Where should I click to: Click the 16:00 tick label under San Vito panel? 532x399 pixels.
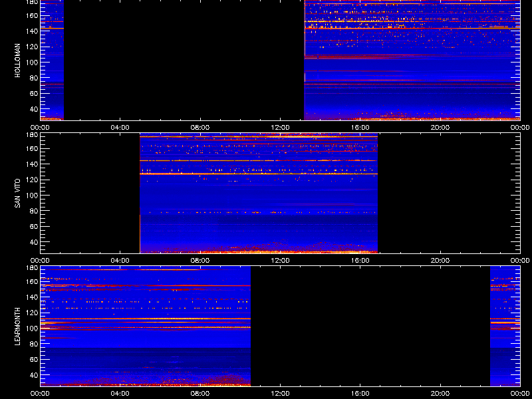pyautogui.click(x=360, y=261)
